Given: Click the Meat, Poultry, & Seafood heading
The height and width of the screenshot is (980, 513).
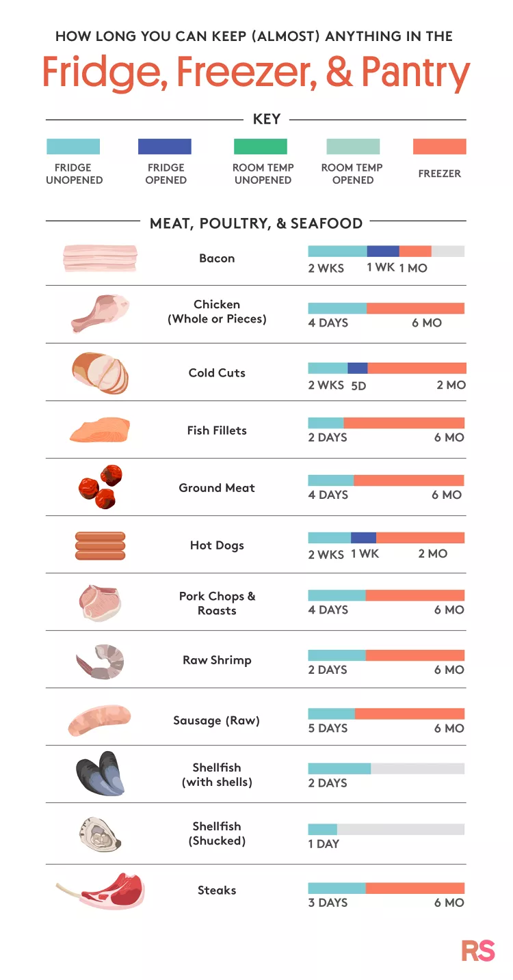Looking at the screenshot, I should pos(256,223).
